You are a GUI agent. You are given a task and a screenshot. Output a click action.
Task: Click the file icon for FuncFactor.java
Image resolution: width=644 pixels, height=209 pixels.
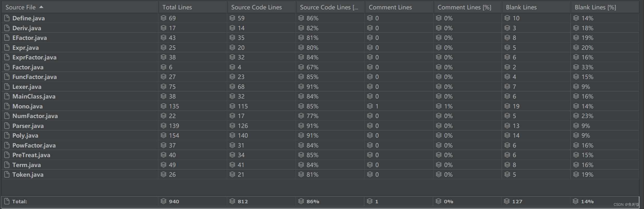pos(7,77)
